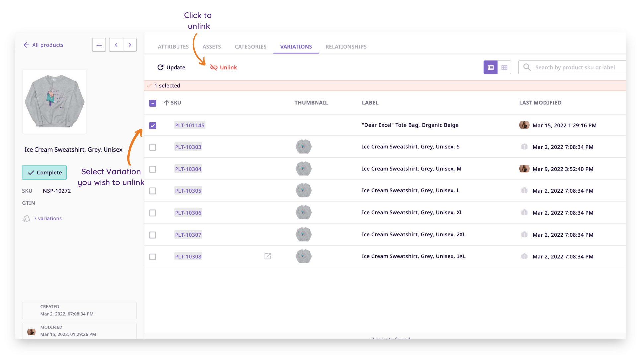This screenshot has height=364, width=637.
Task: Select the PLT-10305 row checkbox
Action: coord(153,191)
